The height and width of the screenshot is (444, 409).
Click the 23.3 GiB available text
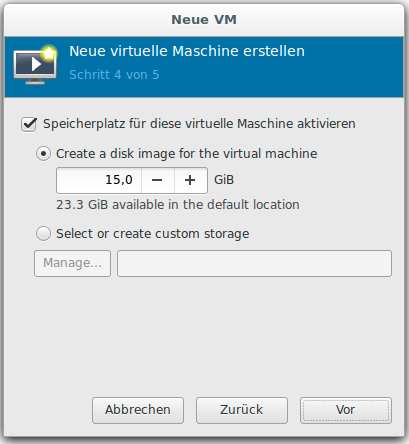pos(178,205)
